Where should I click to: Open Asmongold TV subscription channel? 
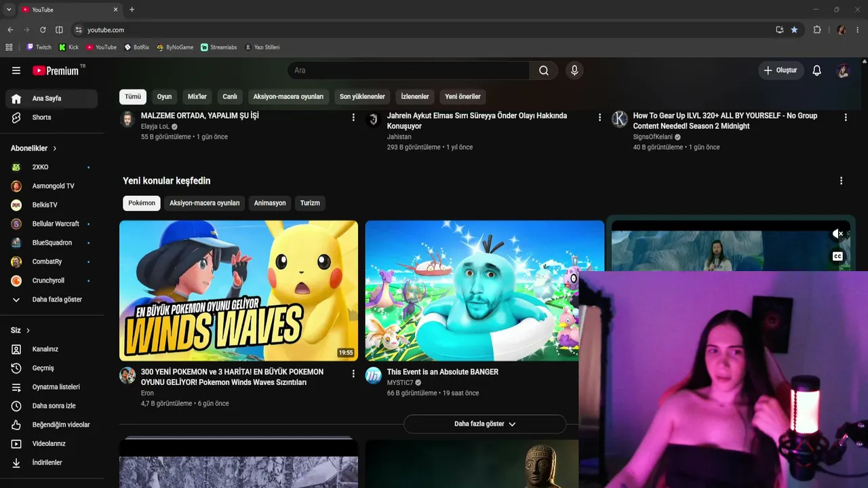coord(52,186)
